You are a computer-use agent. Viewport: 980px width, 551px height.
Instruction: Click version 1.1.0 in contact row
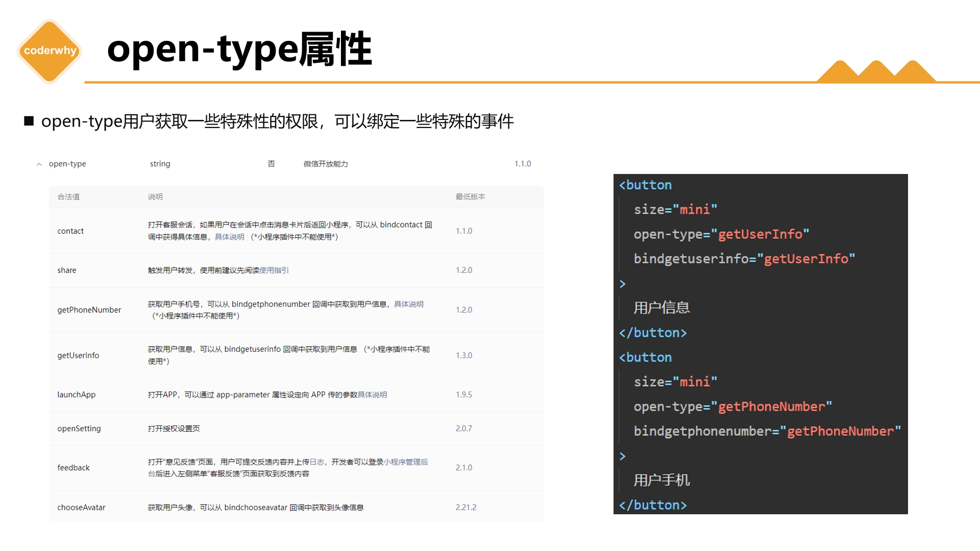(464, 231)
